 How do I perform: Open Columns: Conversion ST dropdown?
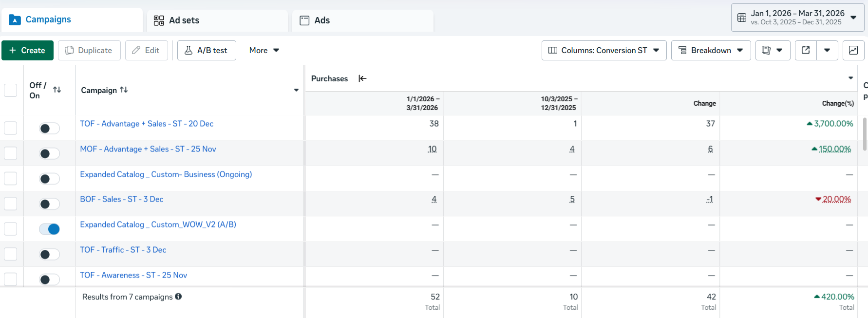604,50
